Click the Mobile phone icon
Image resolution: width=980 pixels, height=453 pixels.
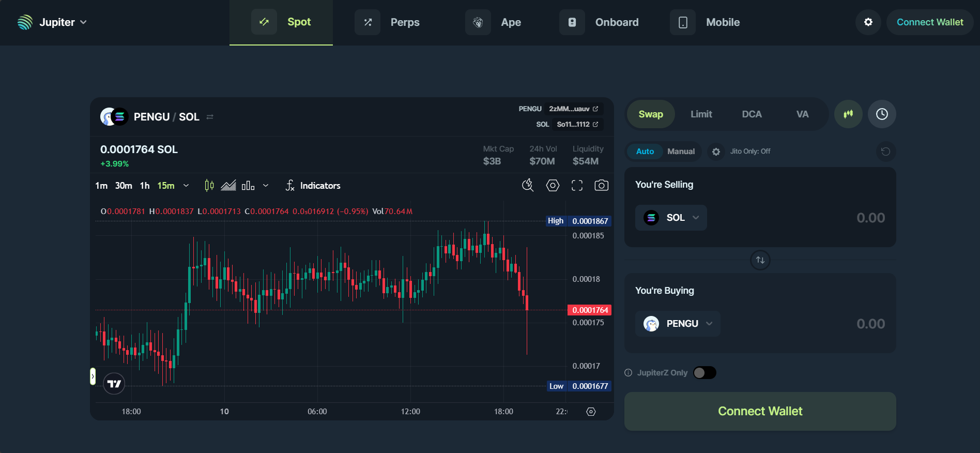click(x=683, y=22)
